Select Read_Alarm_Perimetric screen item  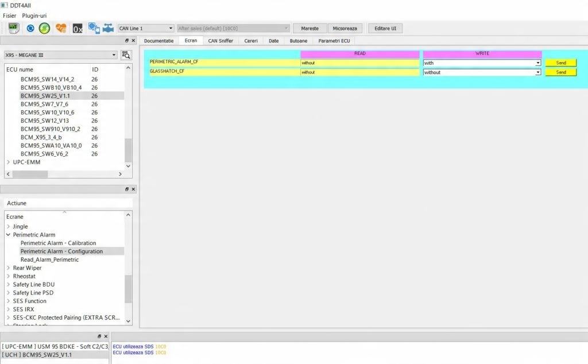point(49,260)
